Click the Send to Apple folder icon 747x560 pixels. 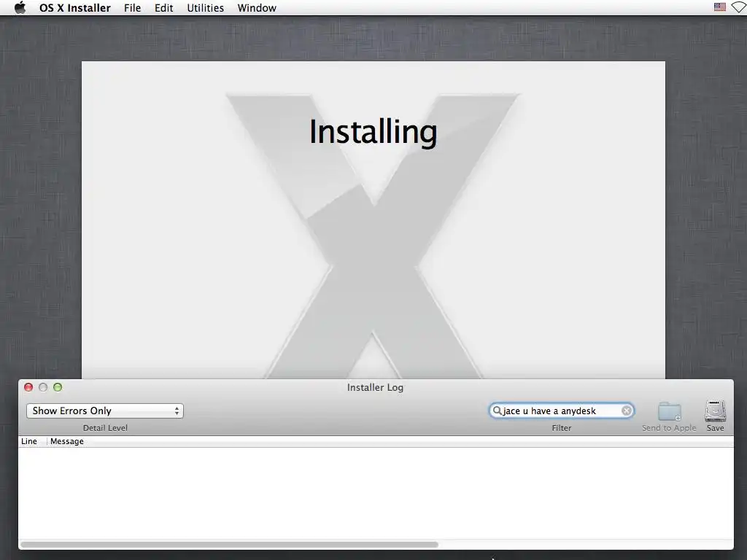click(x=670, y=411)
